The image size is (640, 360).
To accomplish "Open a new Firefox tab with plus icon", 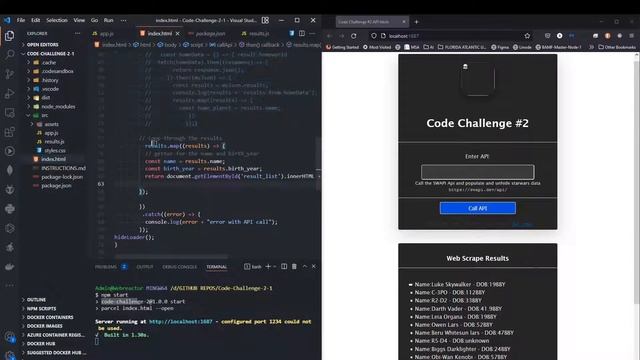I will click(416, 22).
